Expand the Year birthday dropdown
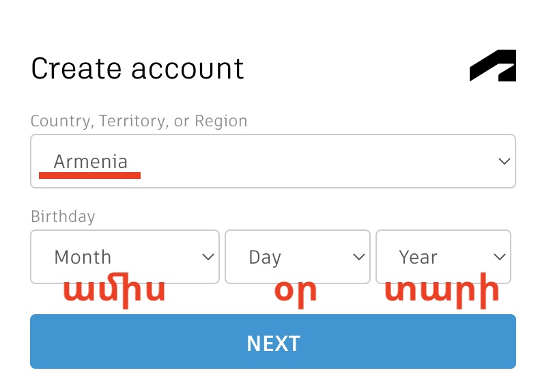Screen dimensions: 553x392 tap(443, 257)
